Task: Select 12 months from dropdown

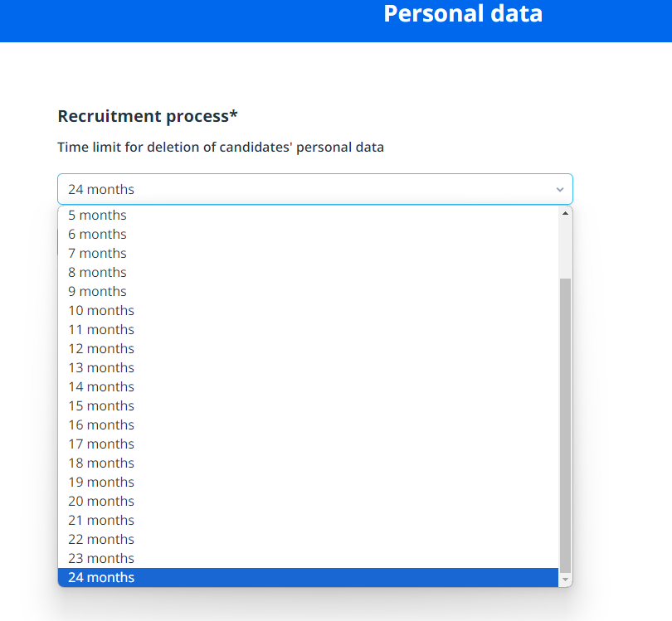Action: click(x=100, y=348)
